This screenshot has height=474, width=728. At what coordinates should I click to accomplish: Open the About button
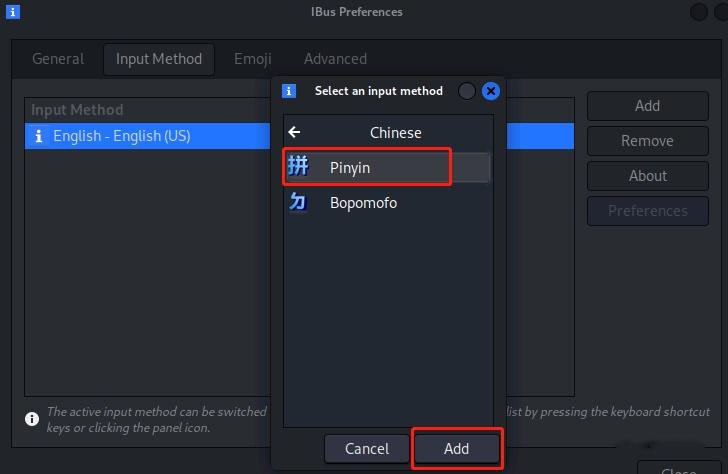click(647, 176)
